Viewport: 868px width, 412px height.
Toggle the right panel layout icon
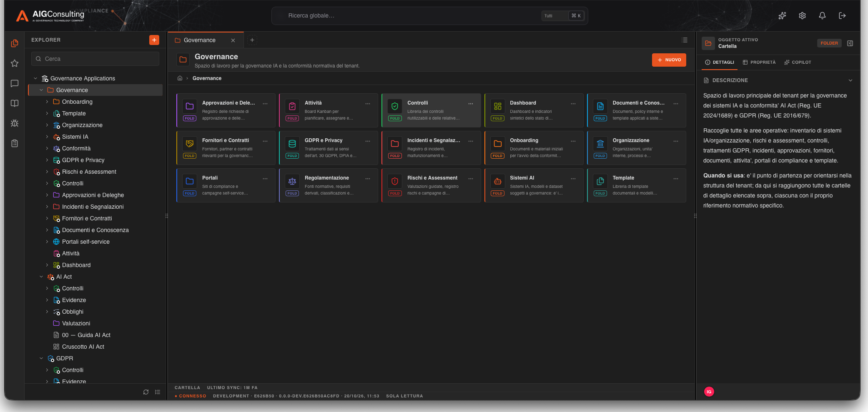[850, 43]
